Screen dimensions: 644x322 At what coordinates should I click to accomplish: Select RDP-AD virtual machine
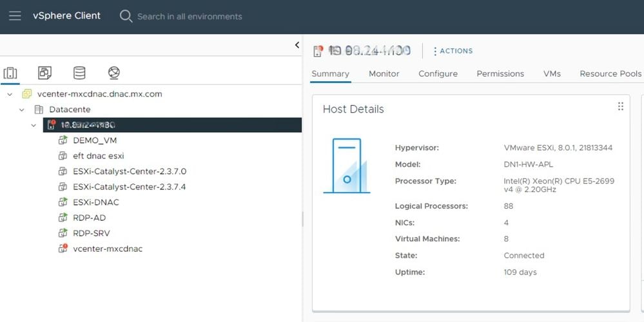pyautogui.click(x=90, y=218)
